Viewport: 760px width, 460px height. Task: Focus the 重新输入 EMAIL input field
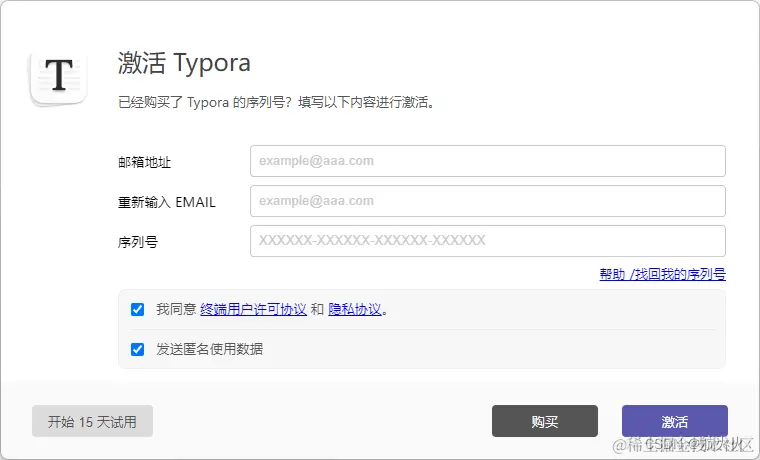pos(488,201)
